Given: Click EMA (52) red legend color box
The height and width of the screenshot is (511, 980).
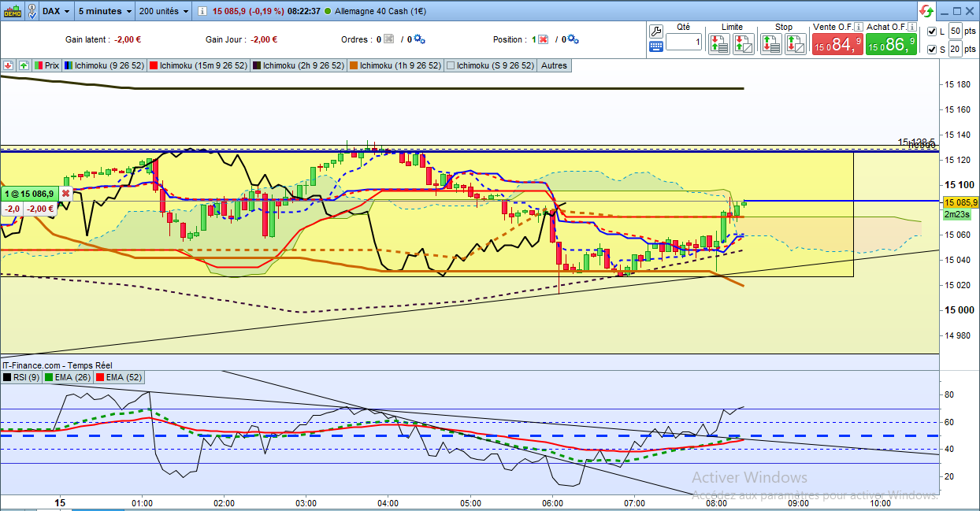Looking at the screenshot, I should (x=98, y=378).
